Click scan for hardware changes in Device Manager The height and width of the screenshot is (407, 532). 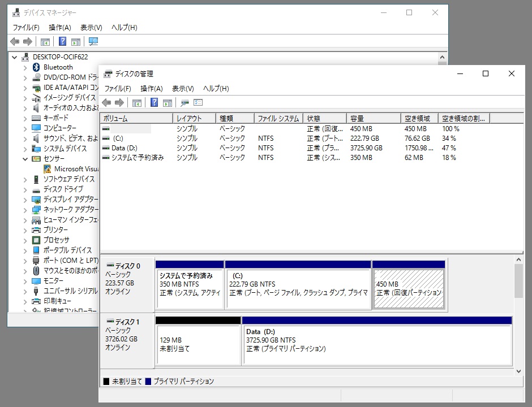93,41
